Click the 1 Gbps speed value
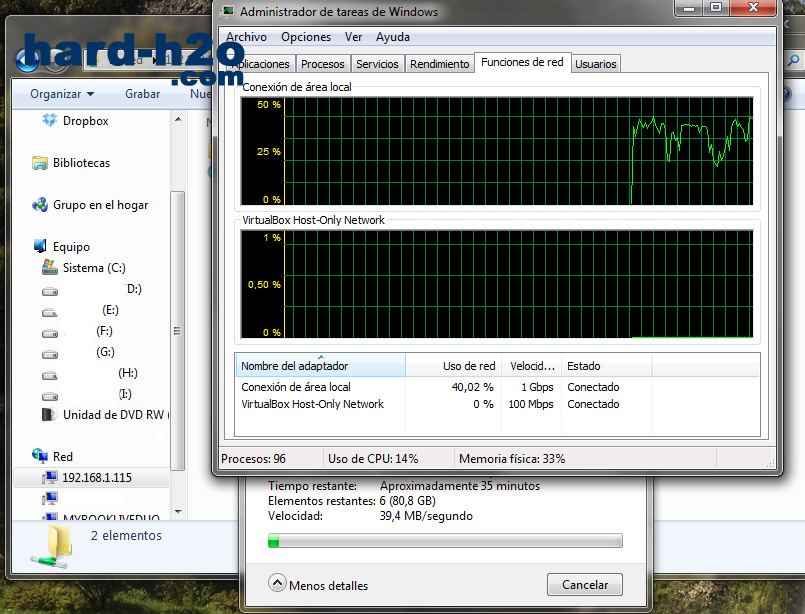The height and width of the screenshot is (614, 805). coord(537,387)
